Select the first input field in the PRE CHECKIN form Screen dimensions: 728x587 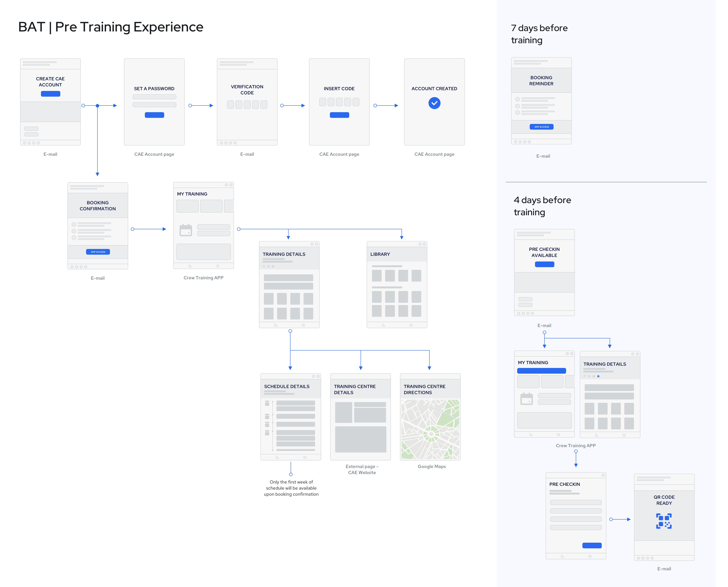click(x=576, y=502)
